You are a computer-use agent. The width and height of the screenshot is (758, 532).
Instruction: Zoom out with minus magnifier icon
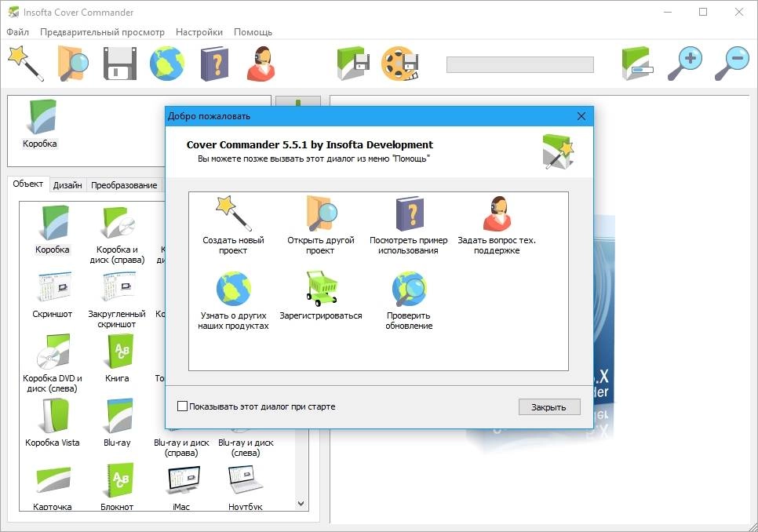click(x=731, y=64)
